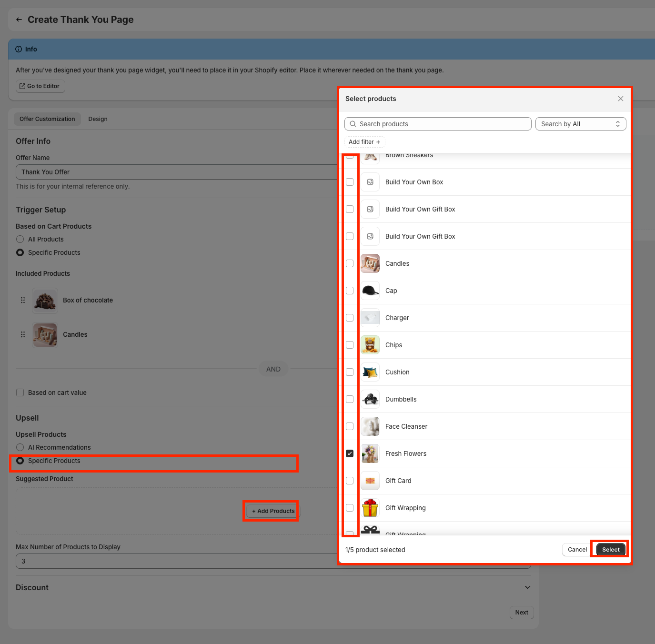The height and width of the screenshot is (644, 655).
Task: Tick the Gift Card checkbox
Action: pos(350,481)
